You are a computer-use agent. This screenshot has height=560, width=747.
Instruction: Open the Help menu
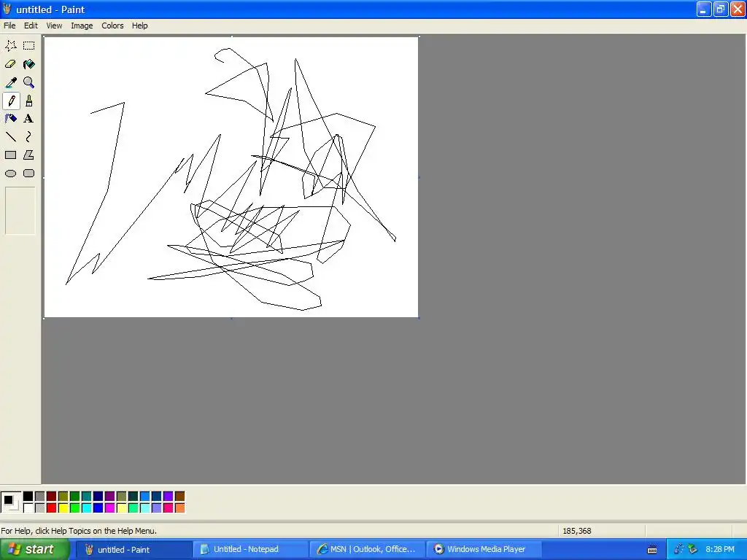pos(139,26)
